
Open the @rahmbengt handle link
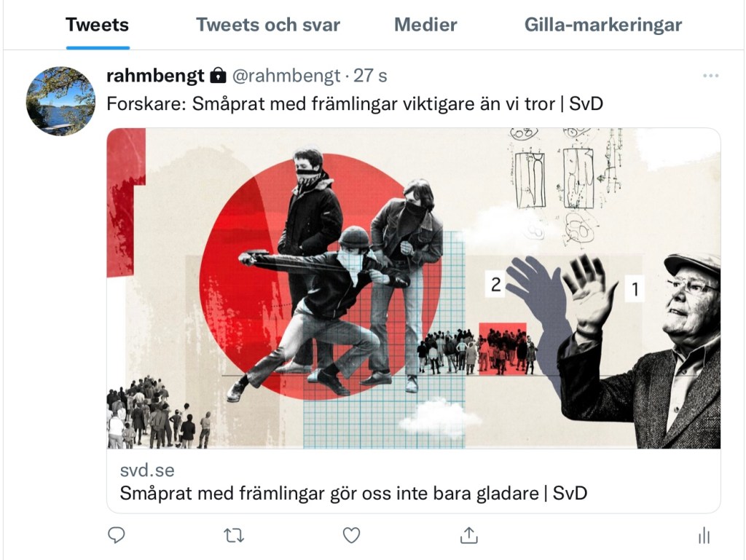click(286, 76)
